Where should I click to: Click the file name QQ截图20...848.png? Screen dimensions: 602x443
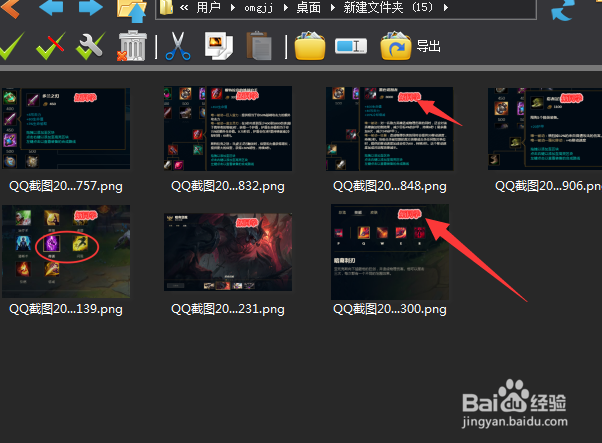pos(390,186)
